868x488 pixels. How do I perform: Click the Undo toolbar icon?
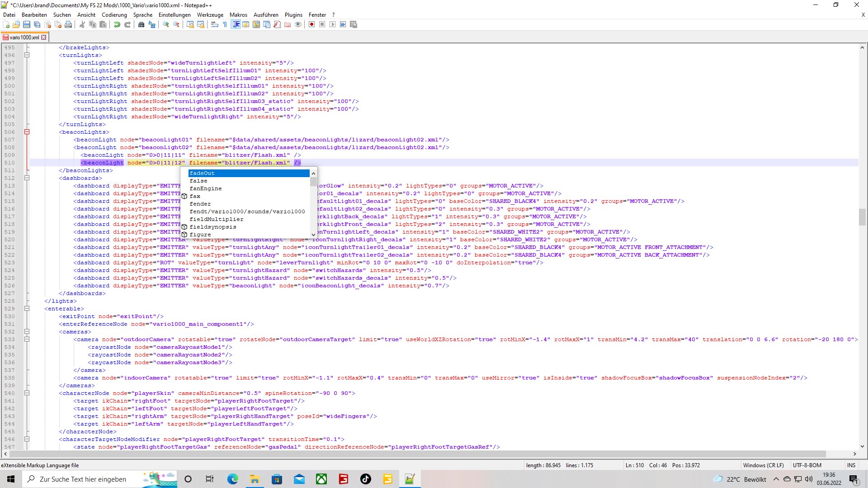coord(117,24)
